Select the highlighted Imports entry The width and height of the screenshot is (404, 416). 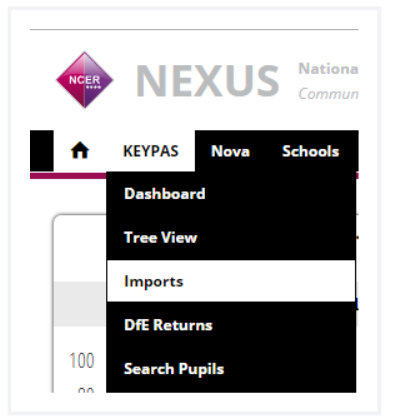pyautogui.click(x=231, y=281)
